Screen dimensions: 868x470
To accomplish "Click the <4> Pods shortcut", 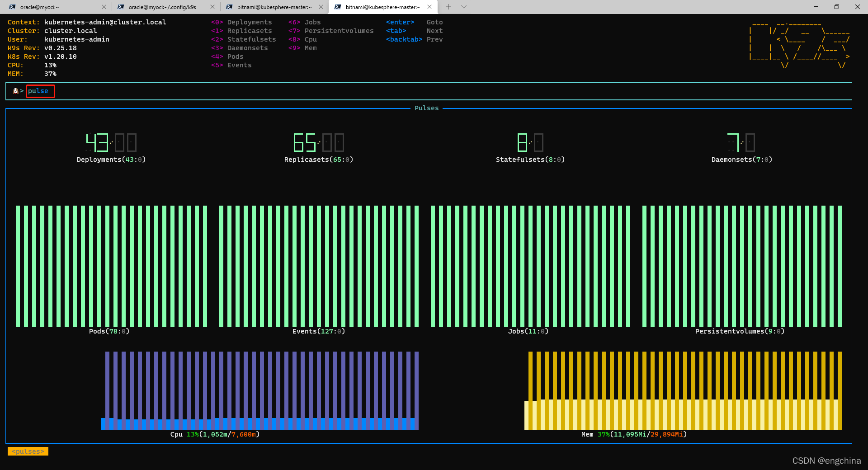I will point(227,56).
